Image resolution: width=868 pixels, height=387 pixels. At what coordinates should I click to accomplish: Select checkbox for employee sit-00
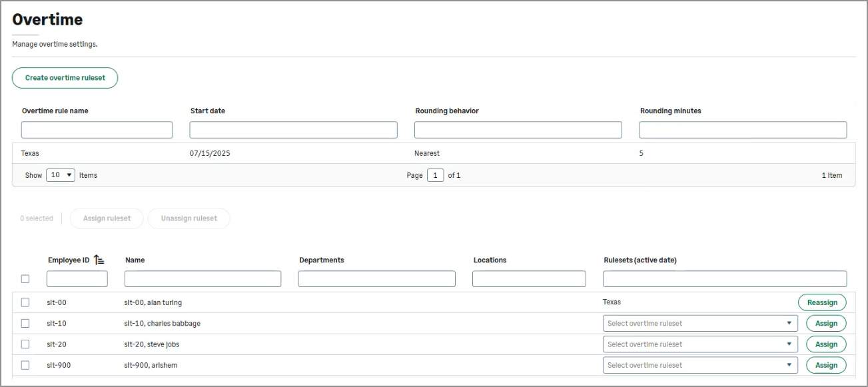[x=25, y=302]
